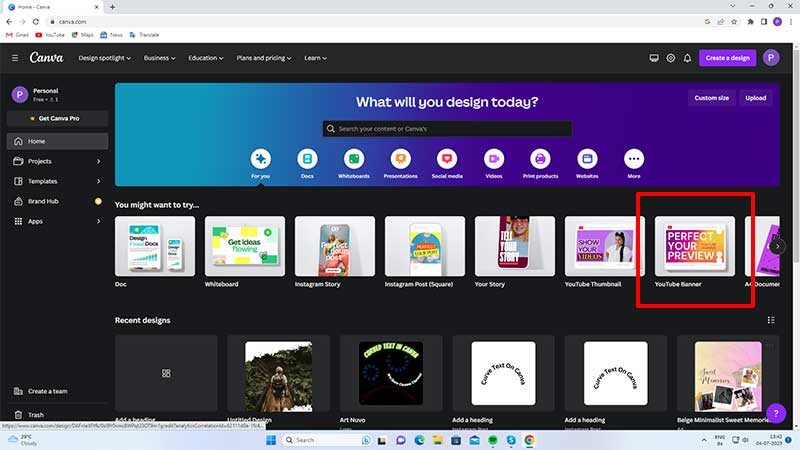
Task: Expand Design spotlight dropdown
Action: [105, 58]
